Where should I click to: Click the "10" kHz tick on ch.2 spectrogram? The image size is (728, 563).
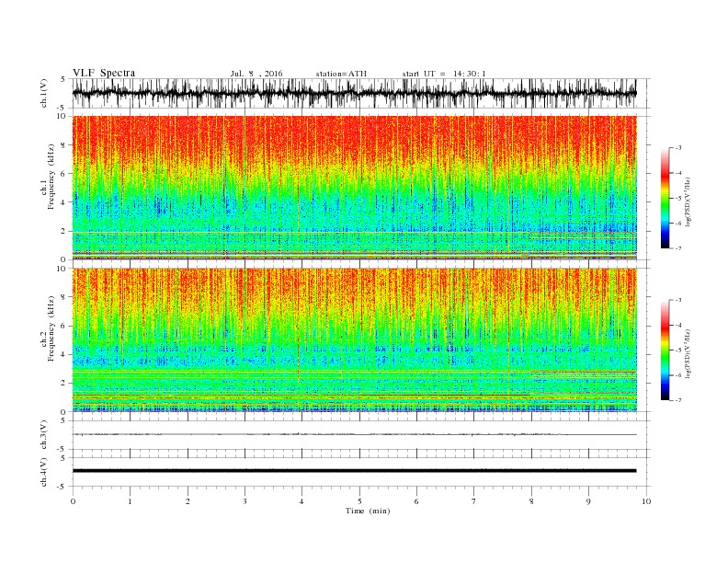63,269
